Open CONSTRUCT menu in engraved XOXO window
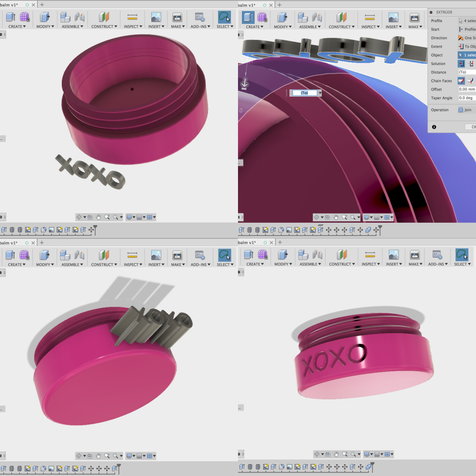The height and width of the screenshot is (476, 476). (x=342, y=264)
